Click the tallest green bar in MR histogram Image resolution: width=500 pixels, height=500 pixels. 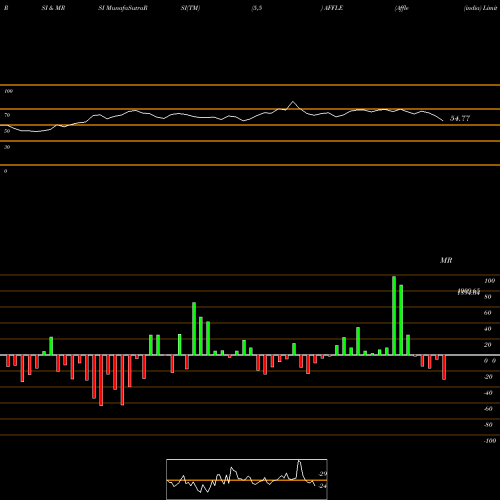394,316
